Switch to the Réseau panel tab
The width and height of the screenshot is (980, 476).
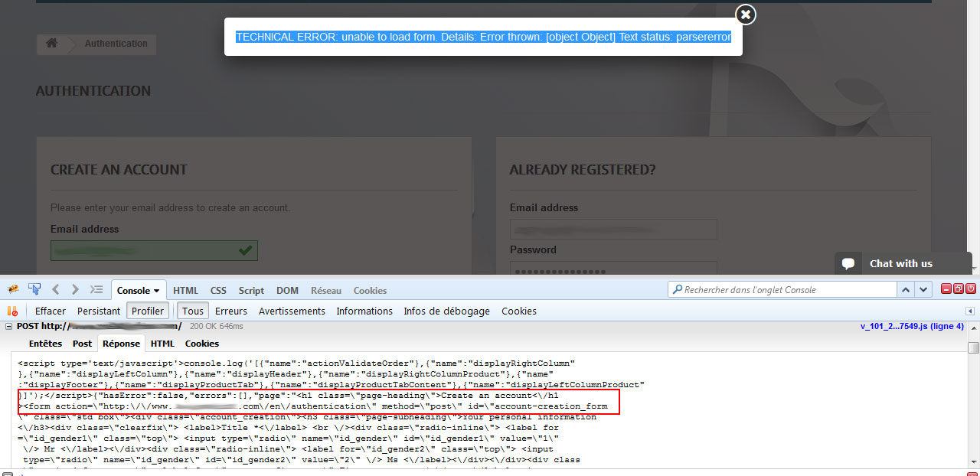click(326, 290)
